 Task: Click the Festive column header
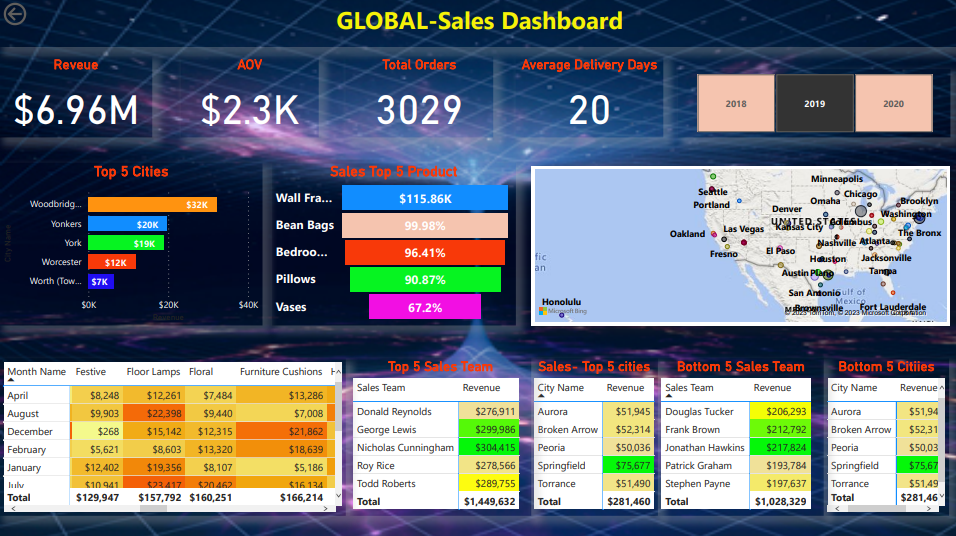[91, 371]
